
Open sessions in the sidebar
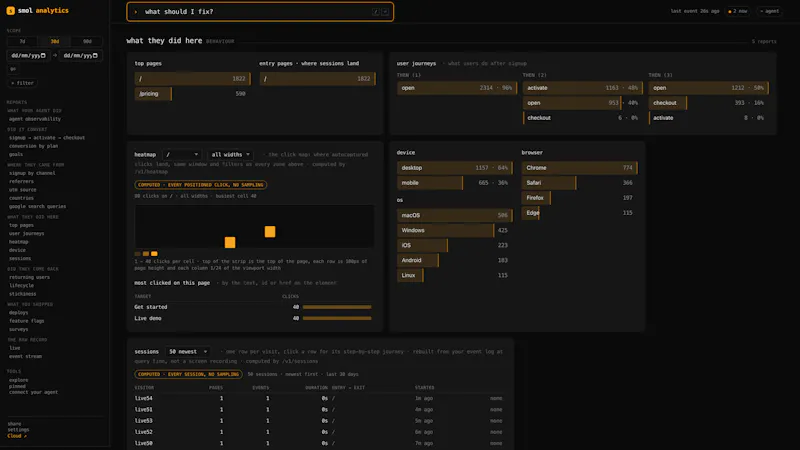pos(20,259)
